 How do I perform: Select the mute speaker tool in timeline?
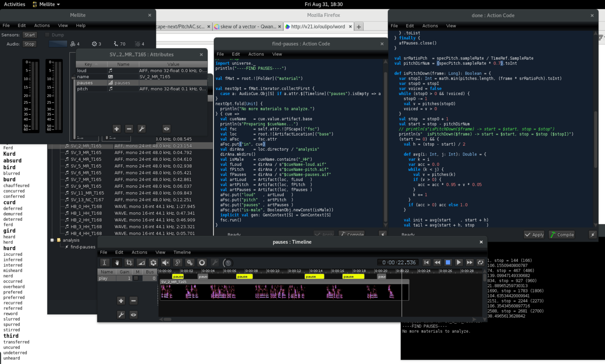point(165,262)
